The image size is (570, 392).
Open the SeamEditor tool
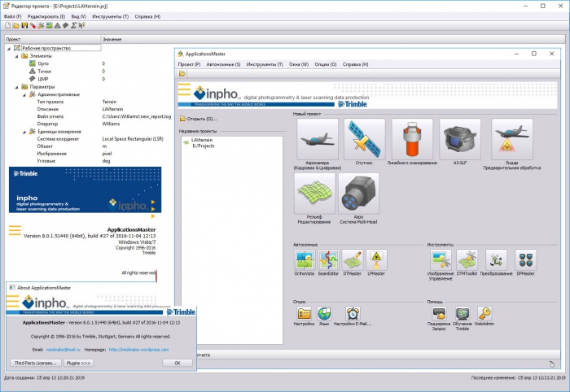pos(330,259)
